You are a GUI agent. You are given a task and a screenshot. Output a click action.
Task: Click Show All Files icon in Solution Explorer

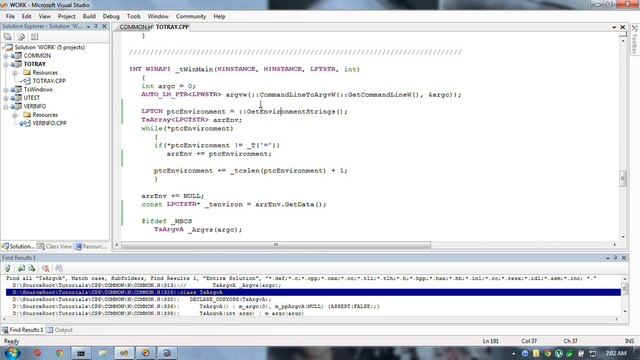click(x=21, y=37)
